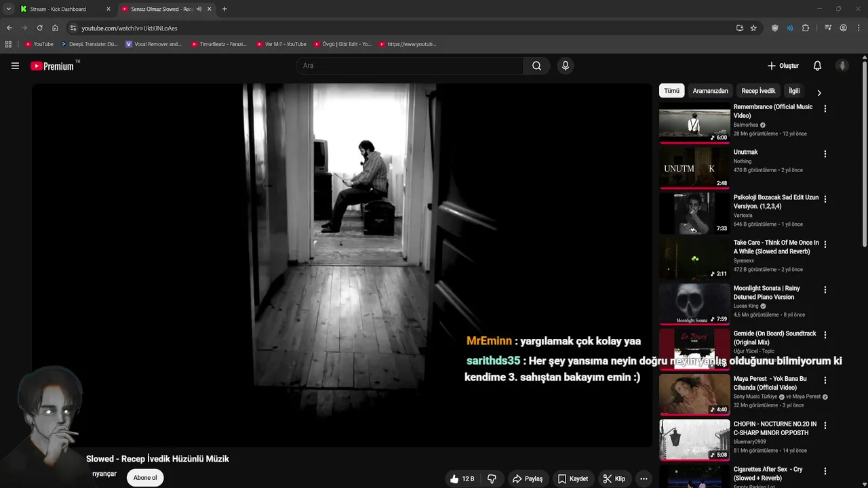The width and height of the screenshot is (868, 488).
Task: Open Lucas King channel link
Action: click(x=745, y=306)
